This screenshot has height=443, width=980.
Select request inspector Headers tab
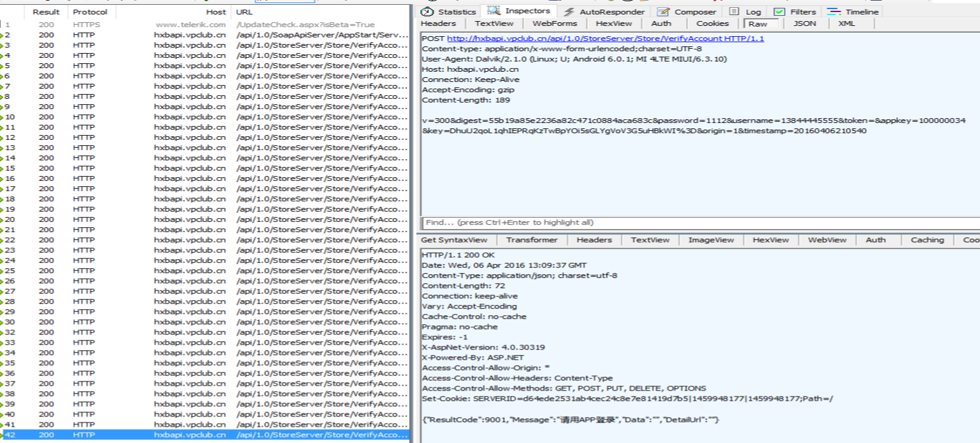tap(438, 24)
